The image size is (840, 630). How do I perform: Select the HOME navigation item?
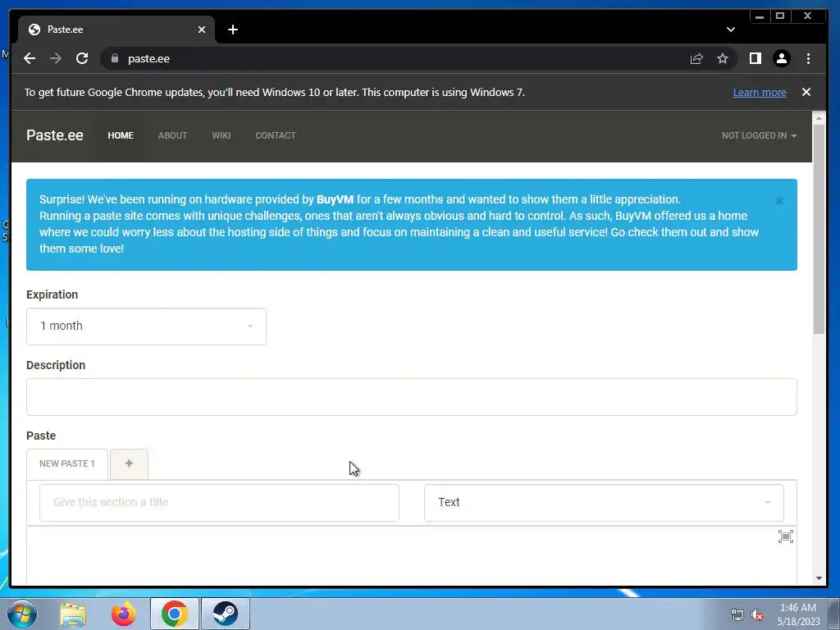click(x=121, y=135)
